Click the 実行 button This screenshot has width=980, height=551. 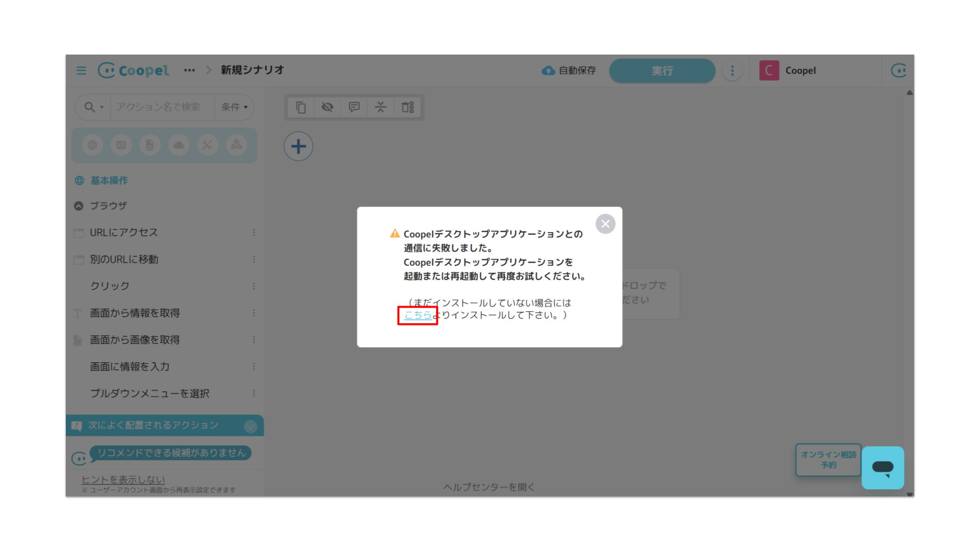(x=662, y=70)
